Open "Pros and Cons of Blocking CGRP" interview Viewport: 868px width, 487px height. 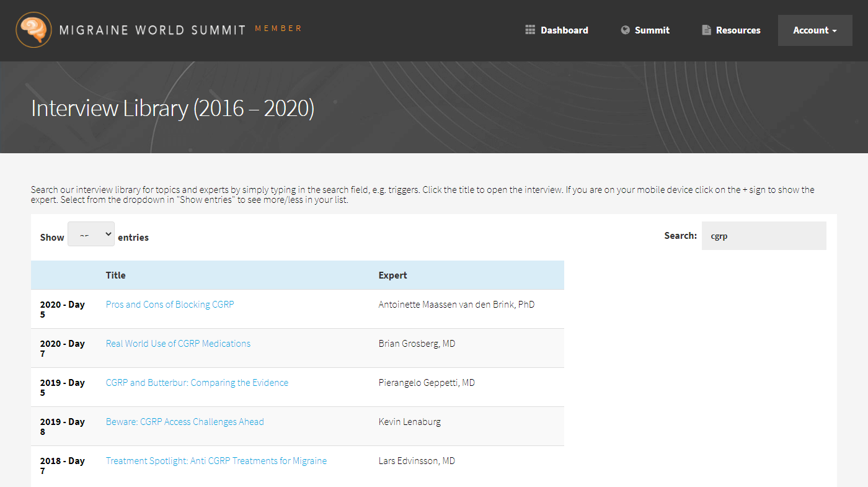click(x=169, y=304)
